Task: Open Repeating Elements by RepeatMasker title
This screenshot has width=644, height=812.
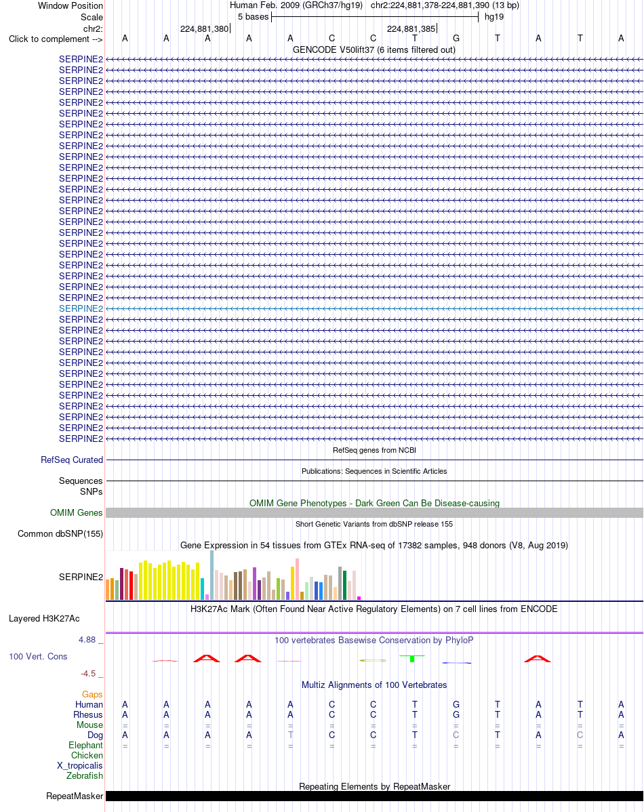Action: pyautogui.click(x=374, y=787)
